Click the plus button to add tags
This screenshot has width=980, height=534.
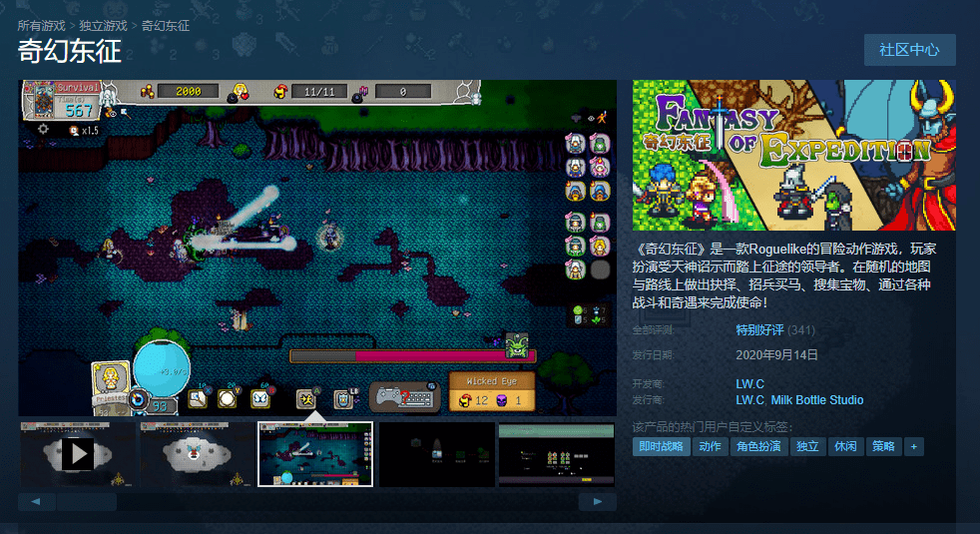(x=914, y=446)
